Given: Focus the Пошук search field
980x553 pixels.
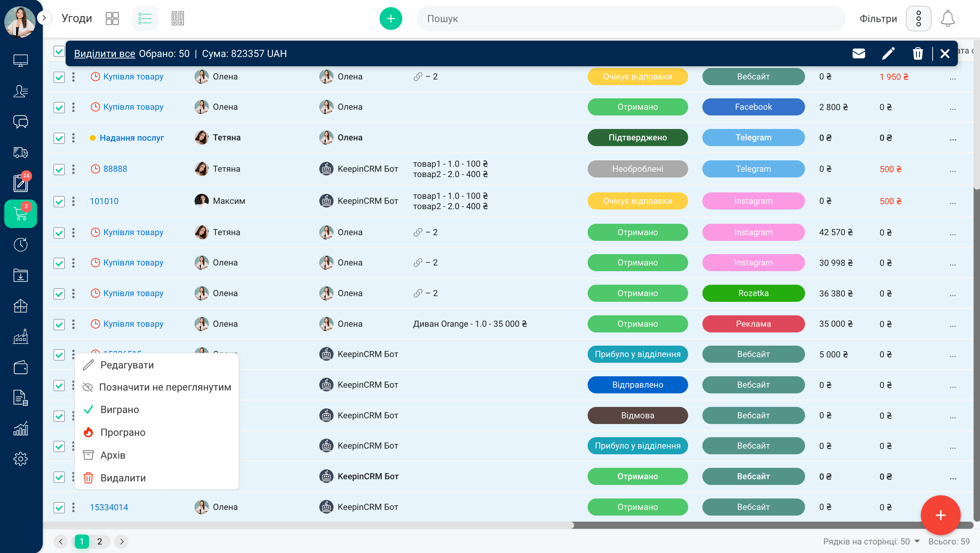Looking at the screenshot, I should 630,19.
